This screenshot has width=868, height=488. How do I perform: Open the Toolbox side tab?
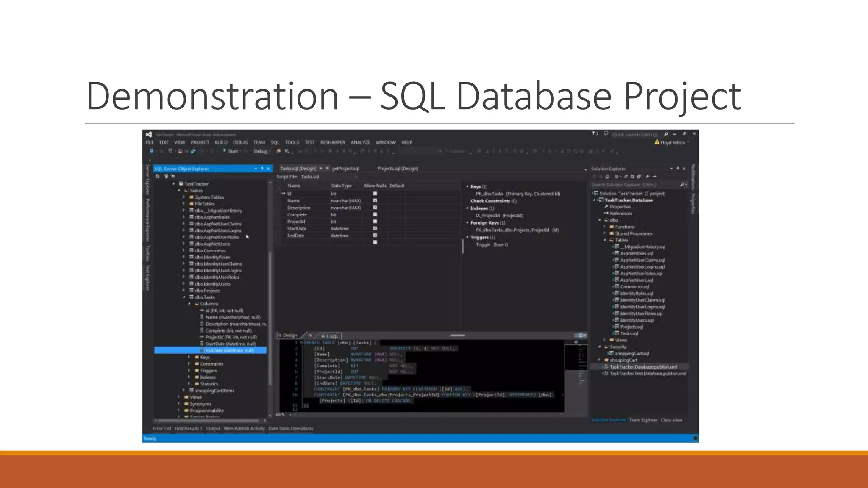pos(147,253)
